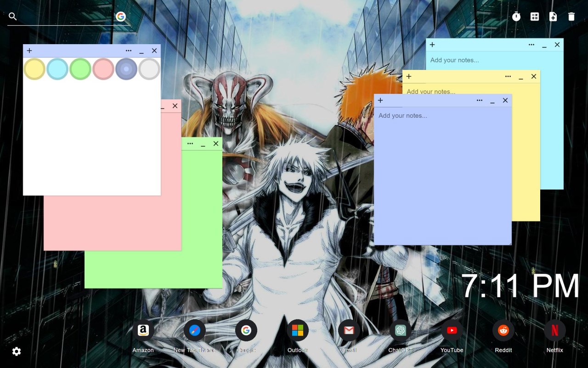Image resolution: width=588 pixels, height=368 pixels.
Task: Click the 7:11 PM clock display
Action: (520, 286)
